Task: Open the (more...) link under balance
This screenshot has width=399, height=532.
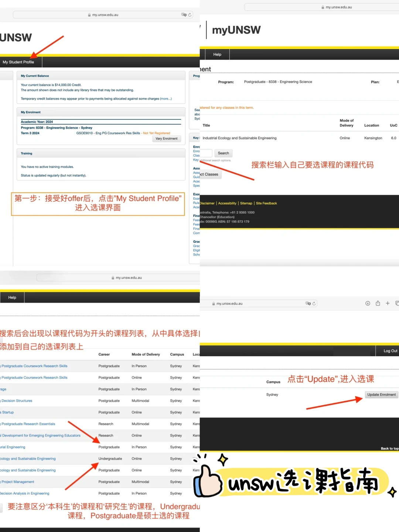Action: [x=166, y=99]
